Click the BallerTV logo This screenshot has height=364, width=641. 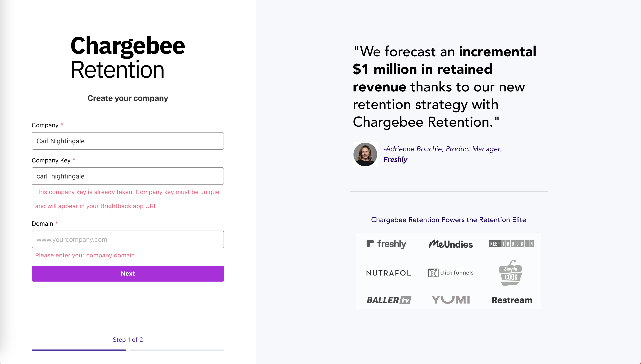click(x=389, y=300)
